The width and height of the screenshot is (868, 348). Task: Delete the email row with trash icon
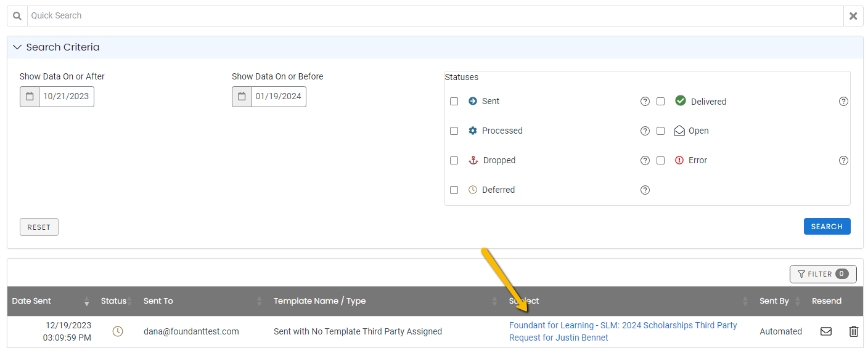[x=854, y=331]
